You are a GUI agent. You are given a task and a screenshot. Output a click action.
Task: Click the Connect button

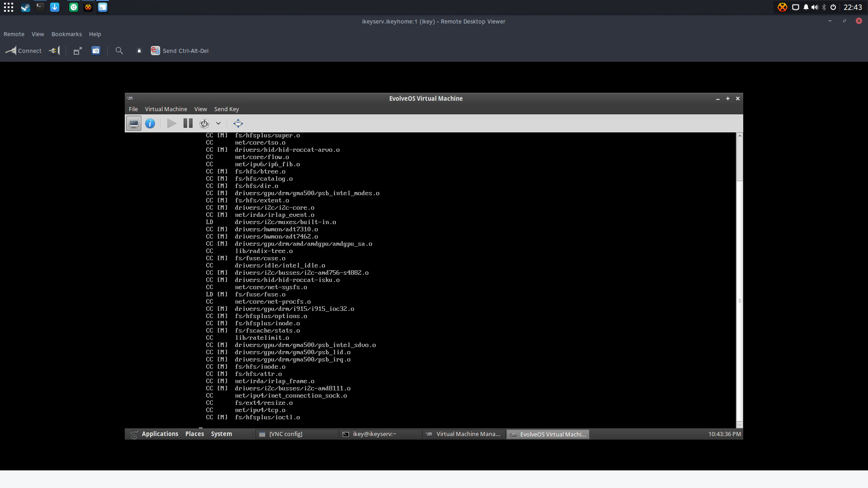click(24, 51)
